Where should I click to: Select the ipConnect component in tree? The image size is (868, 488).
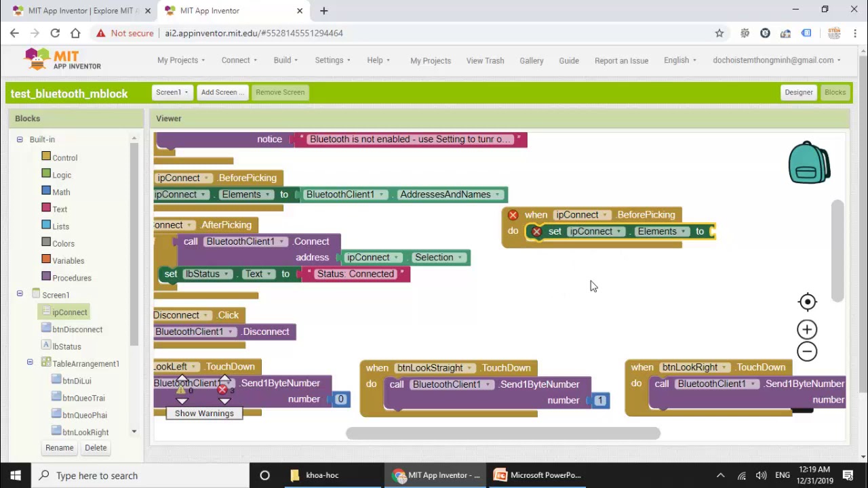[70, 312]
